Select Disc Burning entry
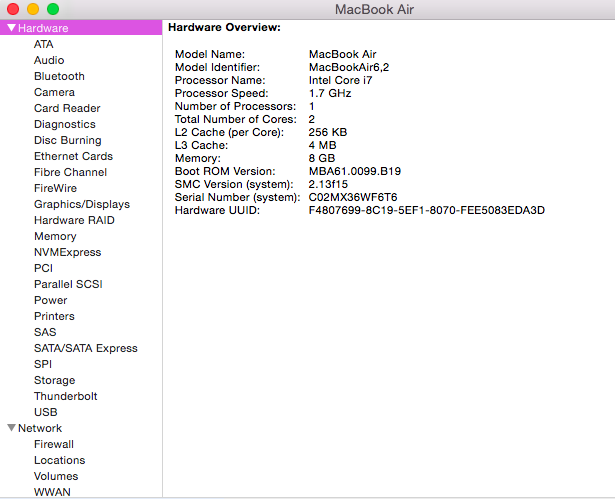Viewport: 615px width, 499px height. [68, 140]
